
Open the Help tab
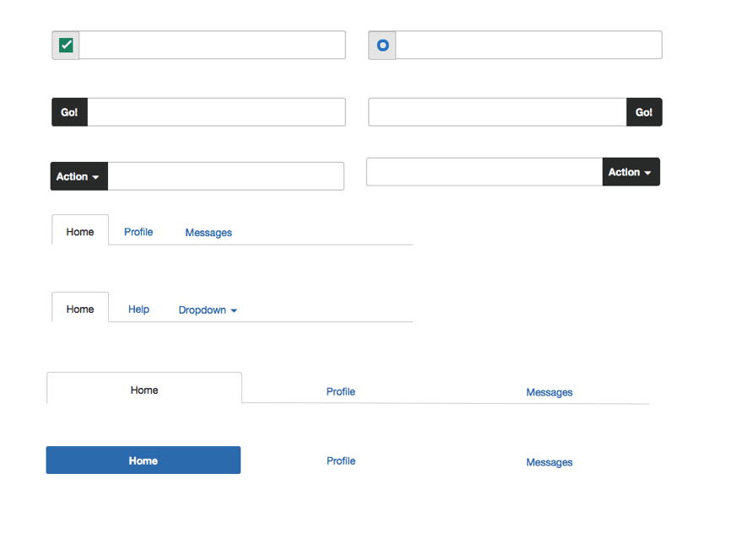point(138,310)
